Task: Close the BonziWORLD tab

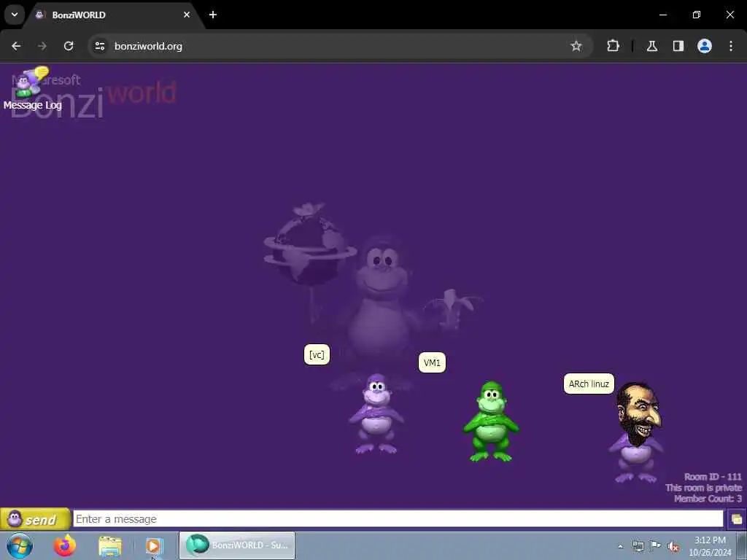Action: pyautogui.click(x=187, y=15)
